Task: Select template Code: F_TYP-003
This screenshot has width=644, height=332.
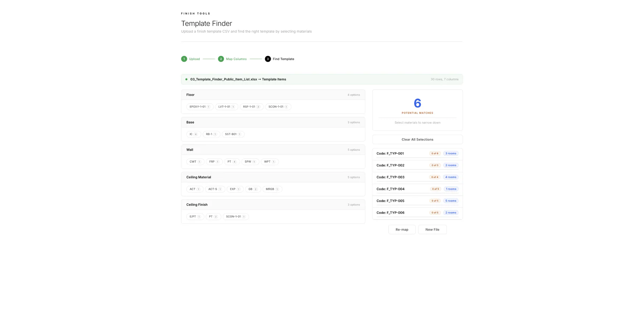Action: coord(417,177)
